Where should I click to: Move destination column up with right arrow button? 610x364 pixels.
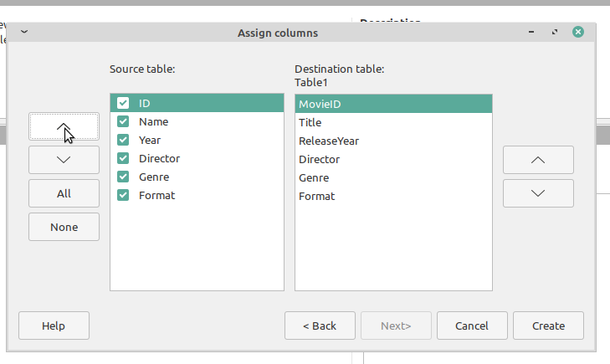pyautogui.click(x=538, y=160)
